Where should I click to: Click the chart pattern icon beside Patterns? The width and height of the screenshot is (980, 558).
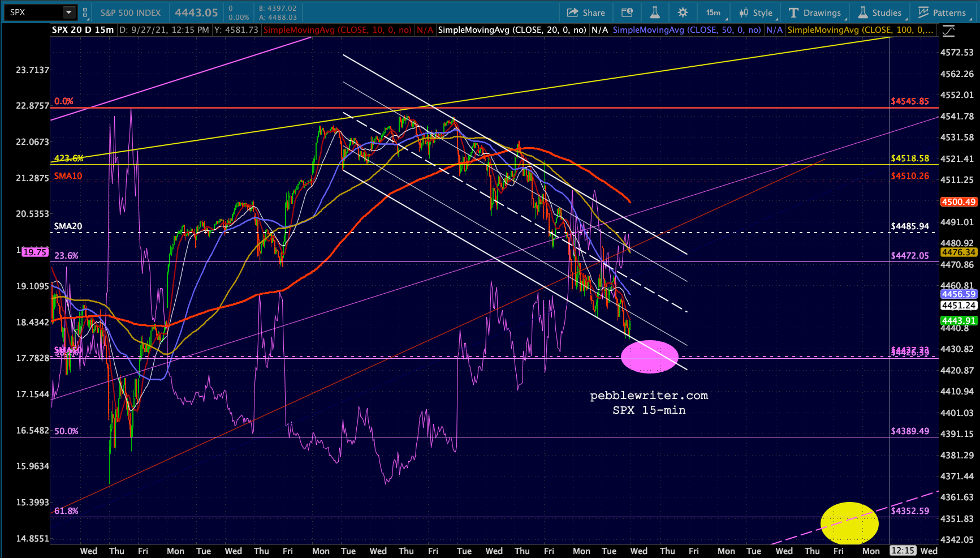click(923, 12)
